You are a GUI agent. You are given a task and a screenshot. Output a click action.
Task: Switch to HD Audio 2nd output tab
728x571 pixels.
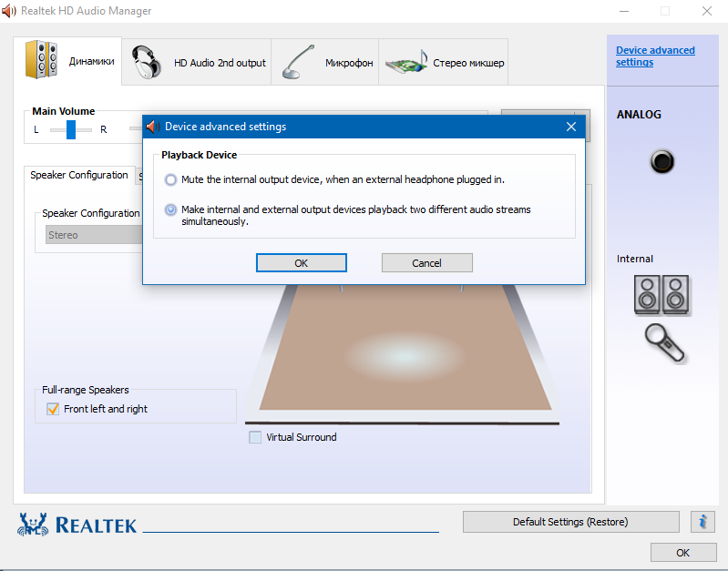point(197,62)
